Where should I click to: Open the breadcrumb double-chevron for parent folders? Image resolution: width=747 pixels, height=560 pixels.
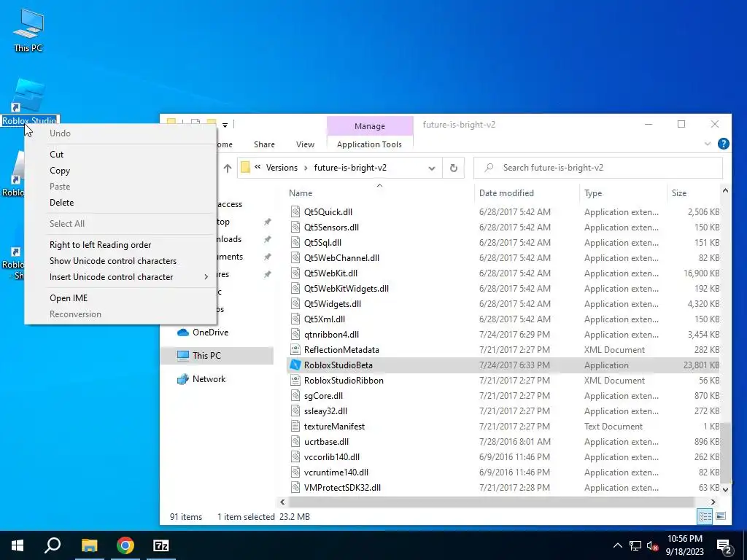point(258,167)
